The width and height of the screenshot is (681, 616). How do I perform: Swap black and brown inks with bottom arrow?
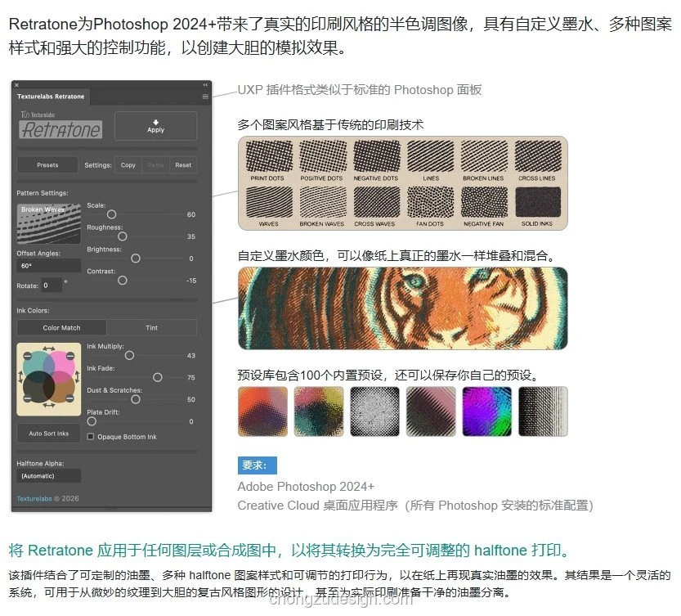pyautogui.click(x=48, y=405)
